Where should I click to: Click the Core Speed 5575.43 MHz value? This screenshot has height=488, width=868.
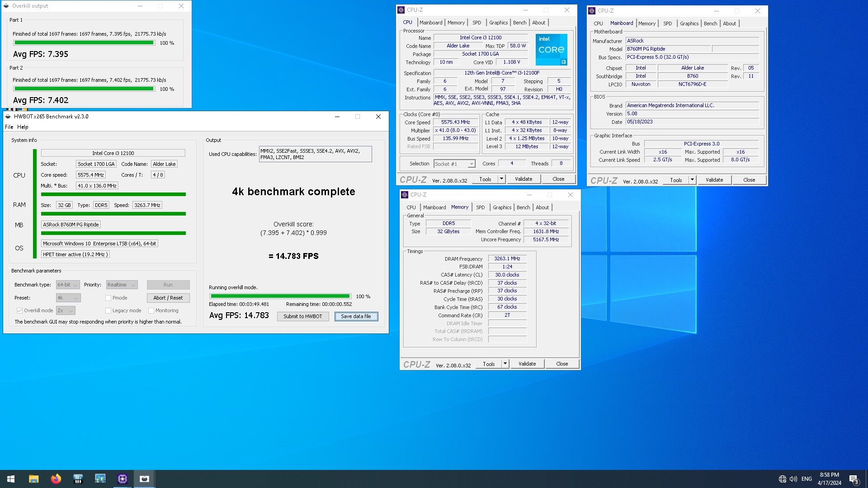click(456, 122)
